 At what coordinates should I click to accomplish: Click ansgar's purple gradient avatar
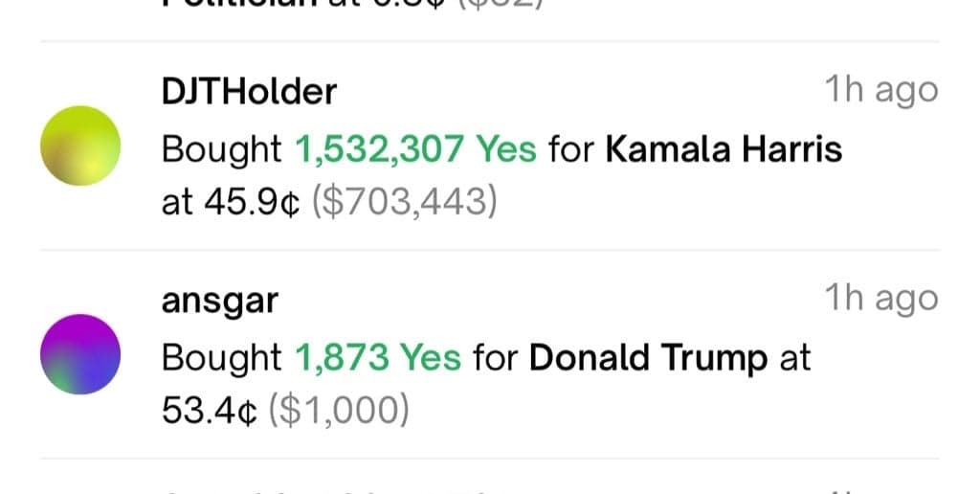pyautogui.click(x=80, y=354)
